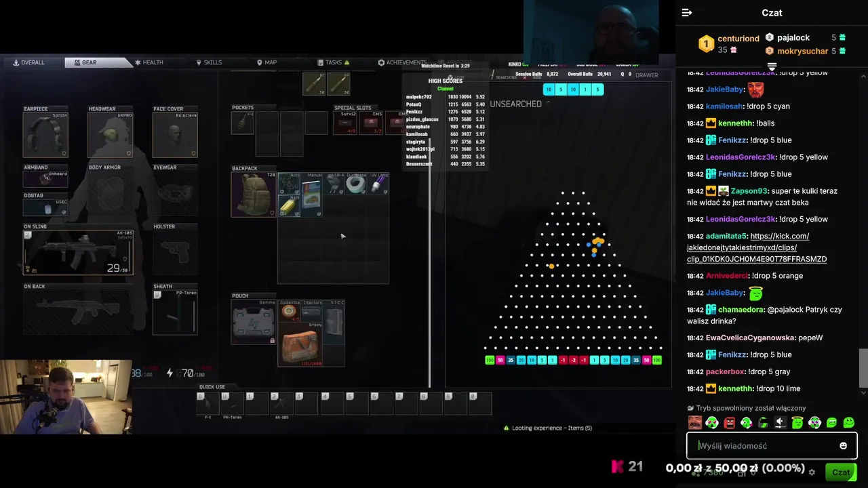Image resolution: width=868 pixels, height=488 pixels.
Task: Open the Skills tab
Action: coord(209,62)
